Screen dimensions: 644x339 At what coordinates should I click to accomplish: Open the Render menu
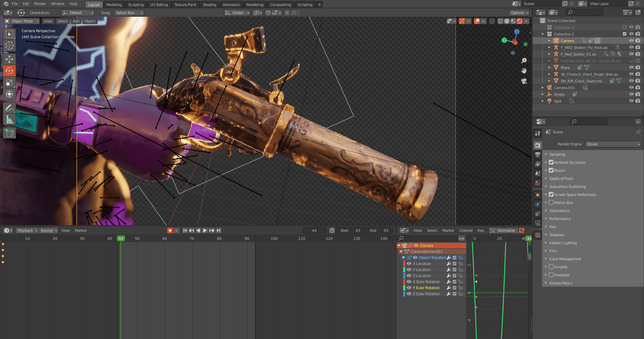click(x=40, y=4)
